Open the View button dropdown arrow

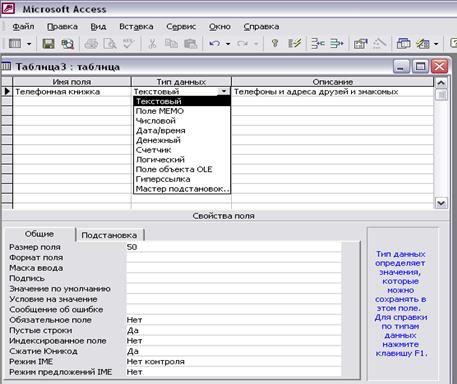(x=29, y=44)
